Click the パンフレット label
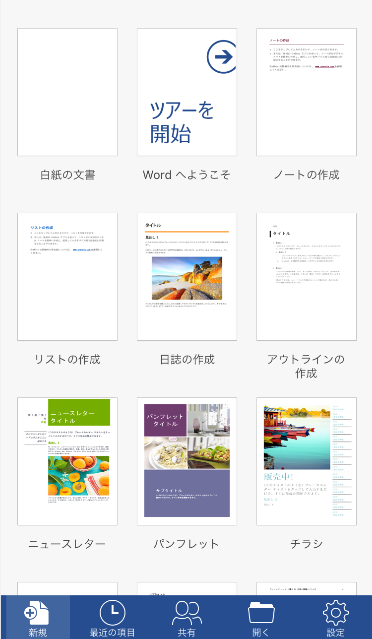The image size is (372, 639). click(x=187, y=544)
